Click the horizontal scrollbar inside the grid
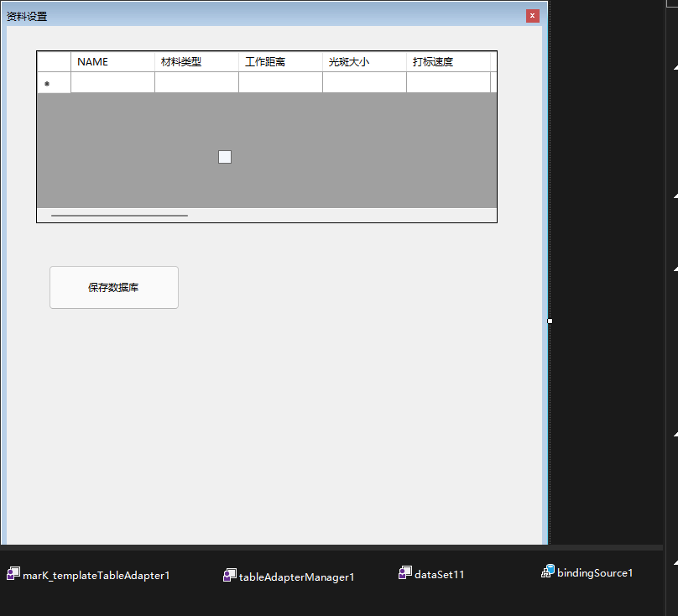Viewport: 678px width, 616px height. 119,215
